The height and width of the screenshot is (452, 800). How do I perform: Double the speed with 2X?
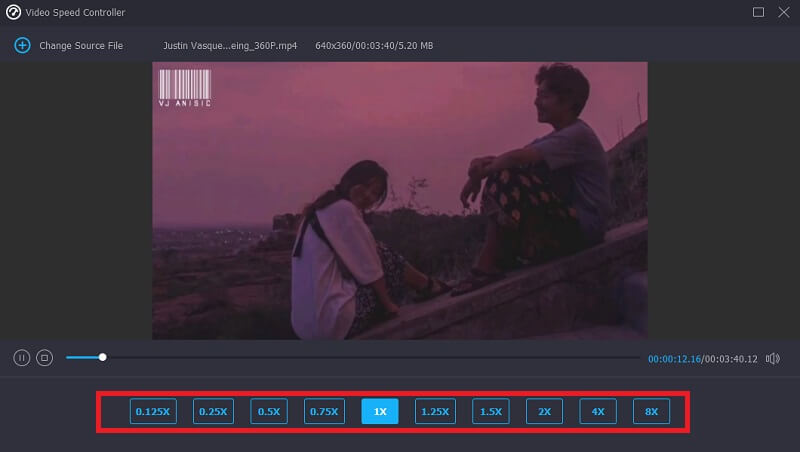click(545, 411)
